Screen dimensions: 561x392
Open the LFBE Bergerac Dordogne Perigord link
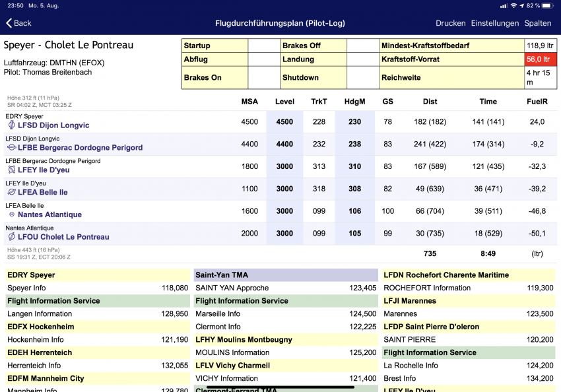[80, 147]
